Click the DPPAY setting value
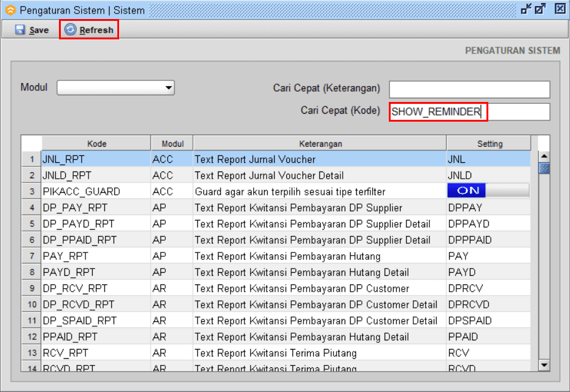570x392 pixels. pos(466,208)
